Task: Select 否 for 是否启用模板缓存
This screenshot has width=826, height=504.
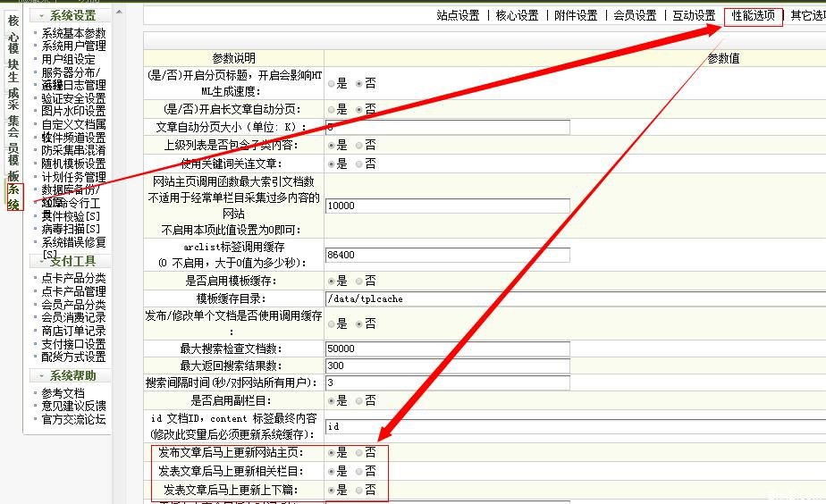Action: (359, 280)
